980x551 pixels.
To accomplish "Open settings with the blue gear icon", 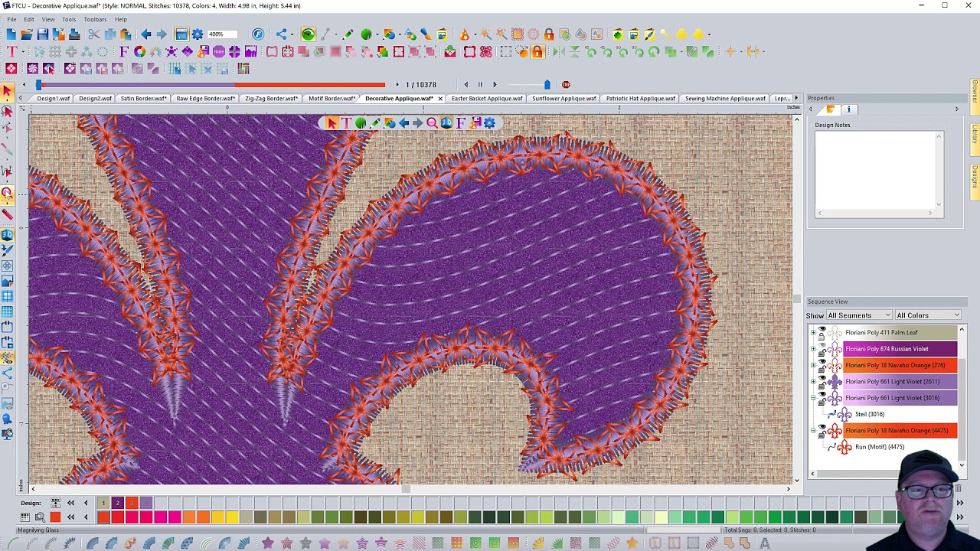I will pyautogui.click(x=198, y=34).
